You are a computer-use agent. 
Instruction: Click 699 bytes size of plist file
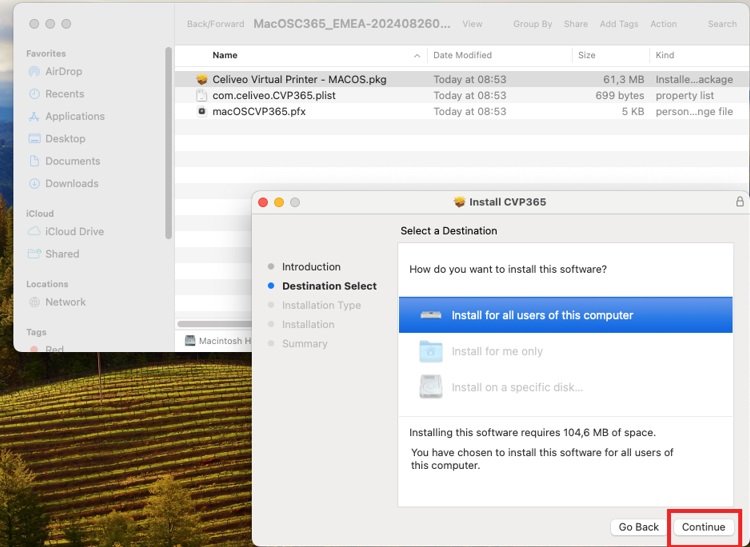[x=619, y=96]
